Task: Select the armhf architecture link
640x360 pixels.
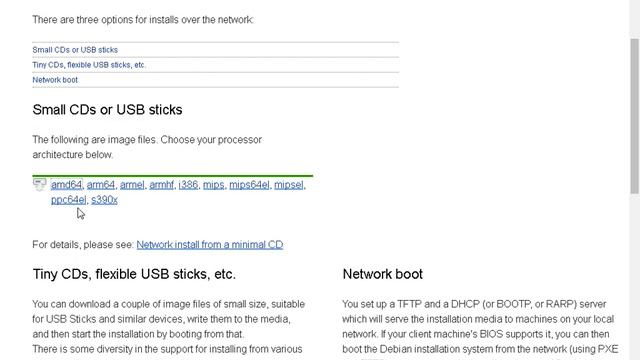Action: coord(161,185)
